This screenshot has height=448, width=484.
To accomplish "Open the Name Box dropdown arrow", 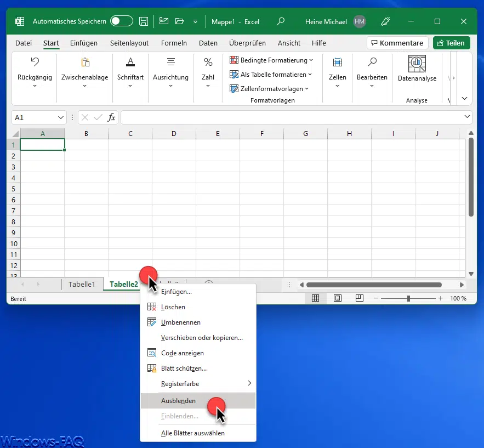I will 61,117.
